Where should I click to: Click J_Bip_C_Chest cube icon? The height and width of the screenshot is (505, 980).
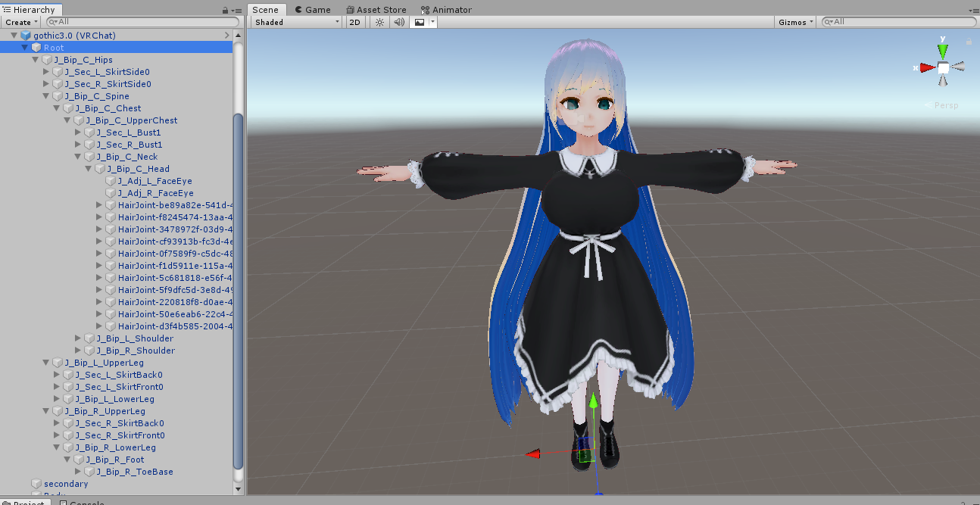pyautogui.click(x=68, y=108)
